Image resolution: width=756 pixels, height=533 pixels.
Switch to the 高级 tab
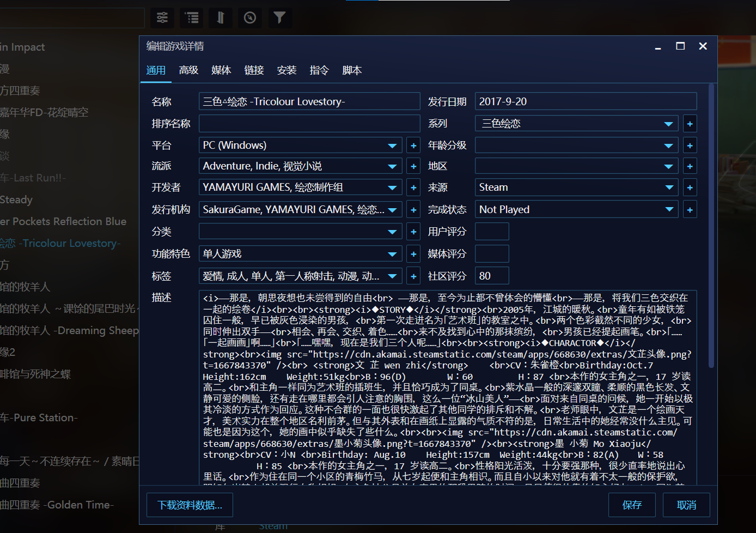[x=188, y=70]
